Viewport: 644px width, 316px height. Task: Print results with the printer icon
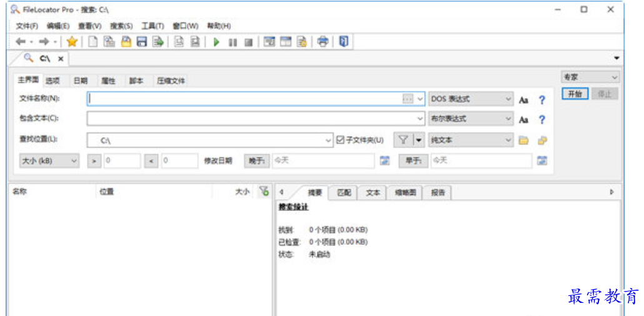coord(323,42)
